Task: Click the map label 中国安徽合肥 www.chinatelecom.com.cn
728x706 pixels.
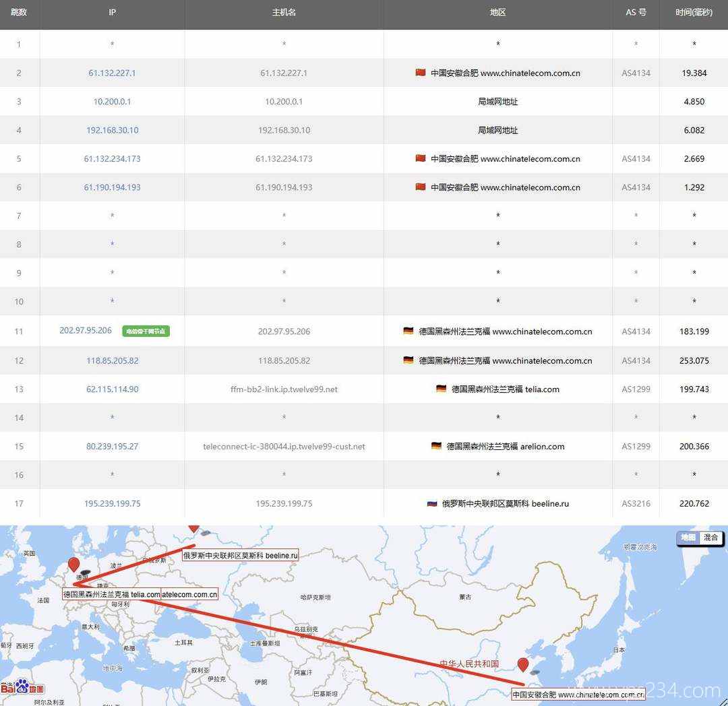Action: click(x=578, y=695)
